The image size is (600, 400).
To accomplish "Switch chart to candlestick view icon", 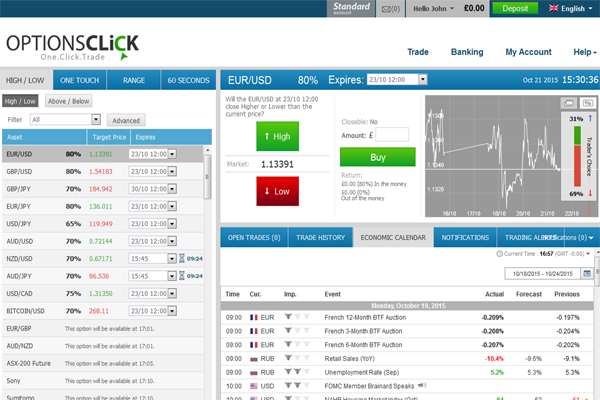I will (588, 103).
